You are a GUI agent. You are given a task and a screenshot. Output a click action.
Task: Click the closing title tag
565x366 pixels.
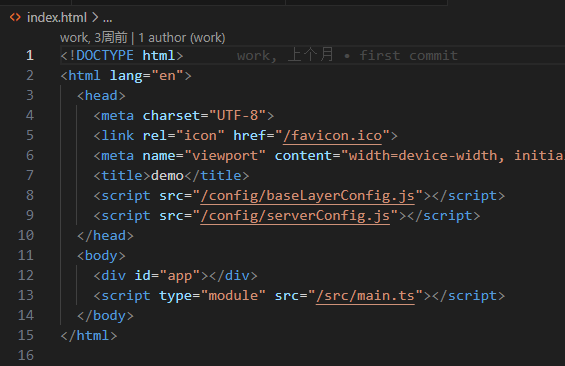click(x=217, y=176)
